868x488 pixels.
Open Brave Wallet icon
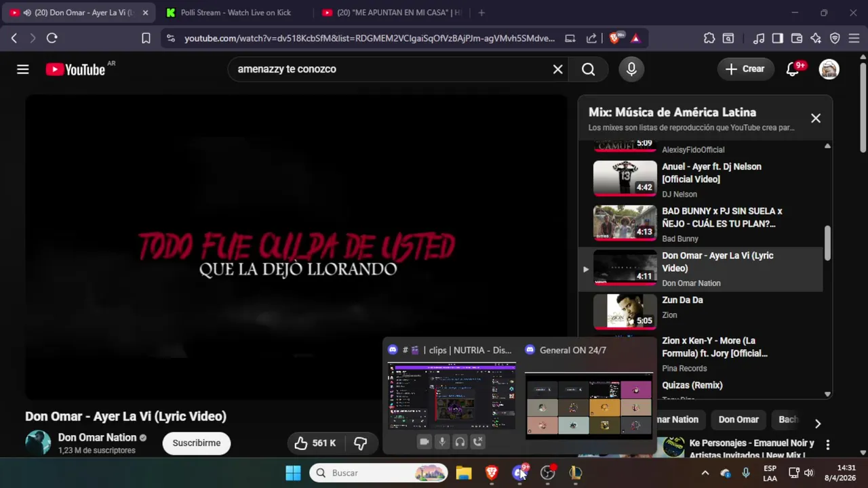coord(797,39)
